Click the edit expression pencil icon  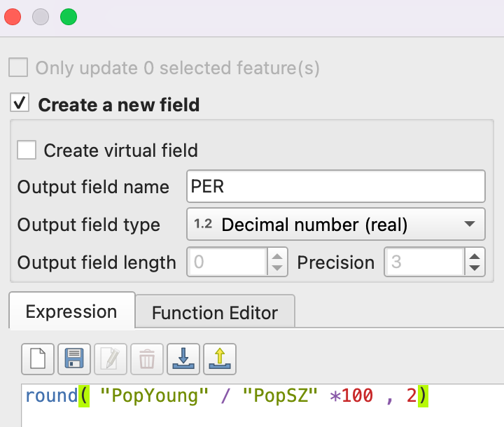(x=111, y=360)
